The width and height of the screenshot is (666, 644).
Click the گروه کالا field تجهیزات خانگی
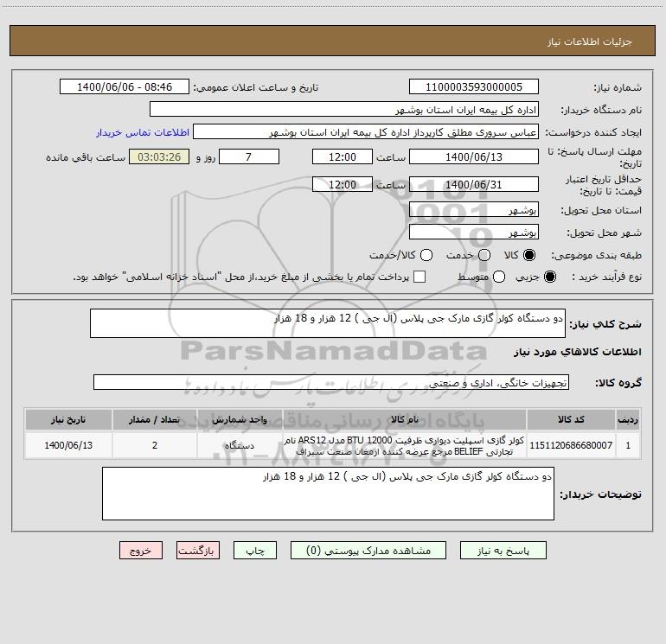331,382
